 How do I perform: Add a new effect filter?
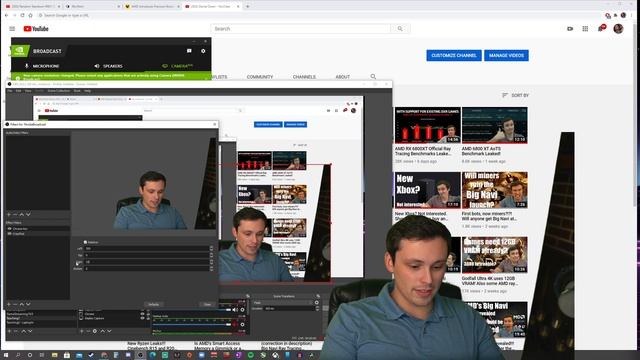pos(9,304)
